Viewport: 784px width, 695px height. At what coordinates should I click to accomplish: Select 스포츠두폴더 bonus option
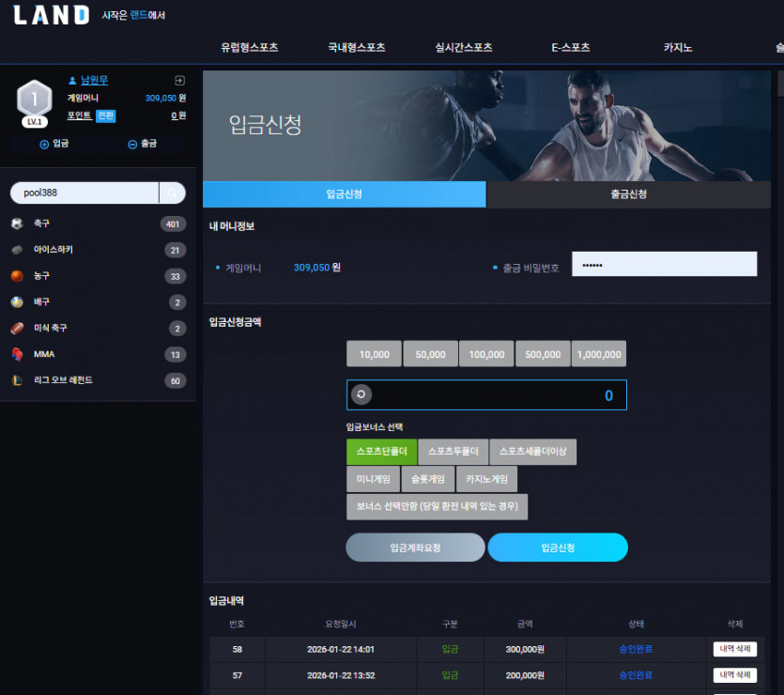(453, 452)
